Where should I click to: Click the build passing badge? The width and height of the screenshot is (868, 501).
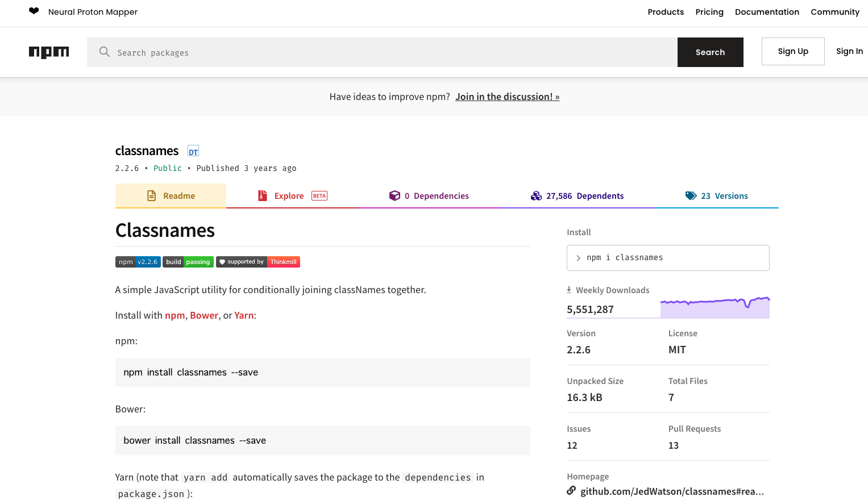point(188,262)
